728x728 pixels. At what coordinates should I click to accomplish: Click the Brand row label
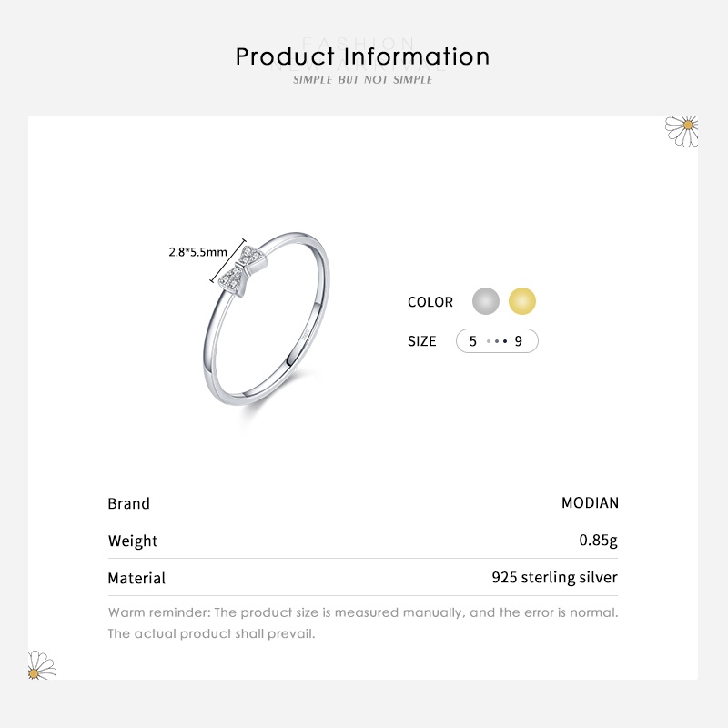coord(129,503)
